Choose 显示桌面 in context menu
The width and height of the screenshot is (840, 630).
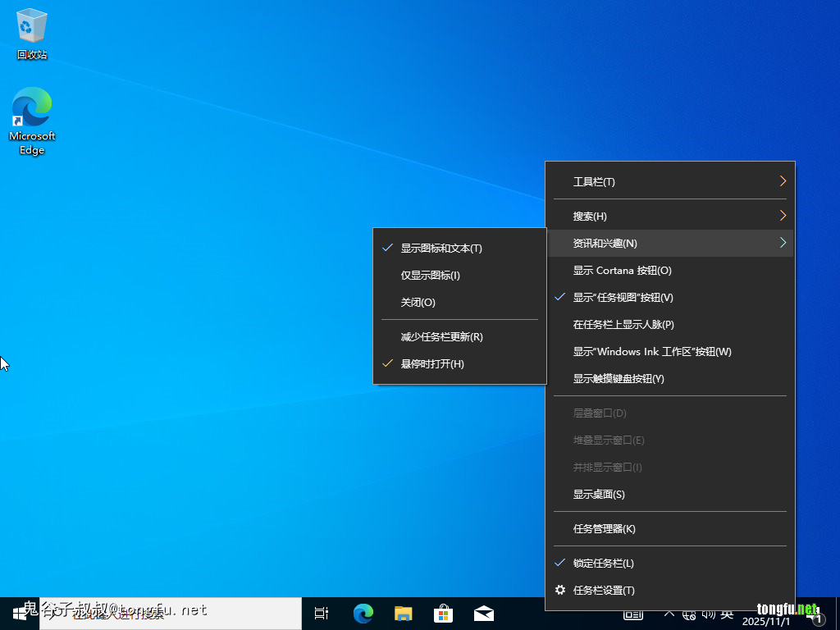599,495
